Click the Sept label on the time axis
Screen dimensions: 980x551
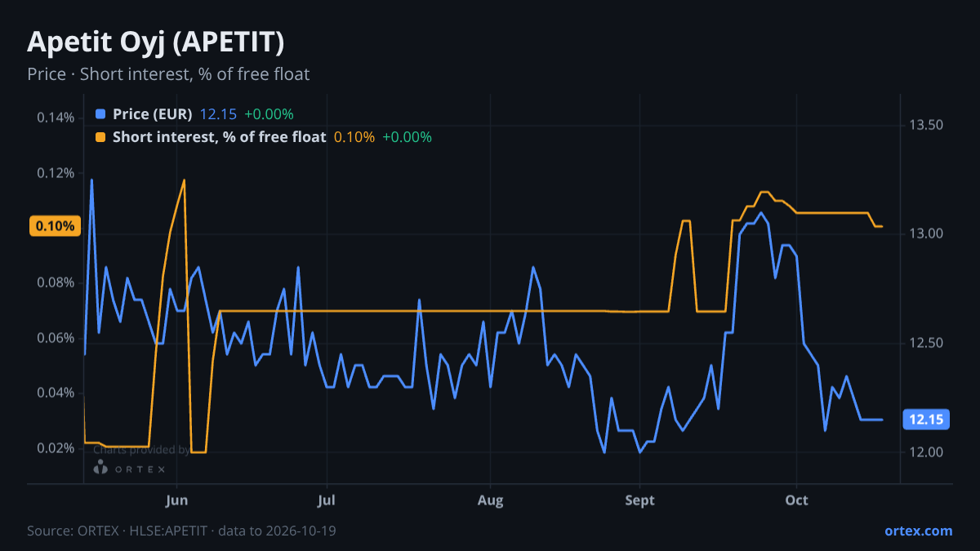tap(639, 500)
